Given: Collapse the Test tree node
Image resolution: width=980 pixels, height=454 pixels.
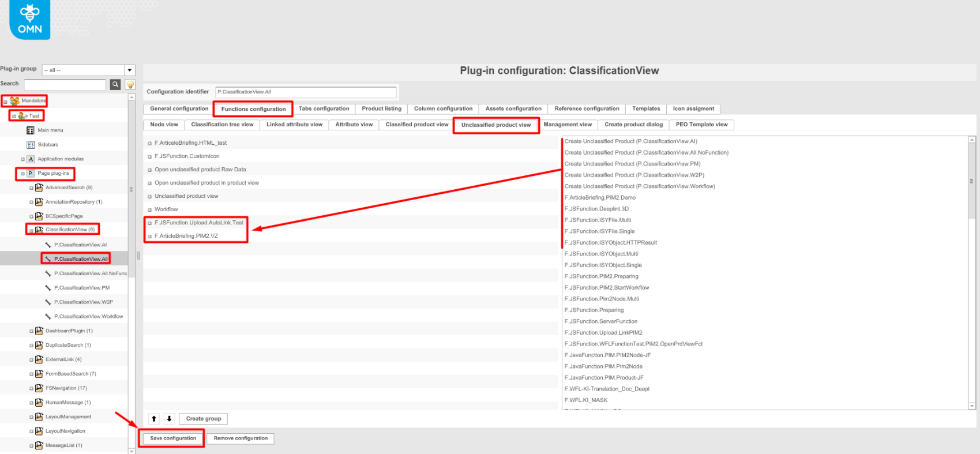Looking at the screenshot, I should pyautogui.click(x=14, y=117).
